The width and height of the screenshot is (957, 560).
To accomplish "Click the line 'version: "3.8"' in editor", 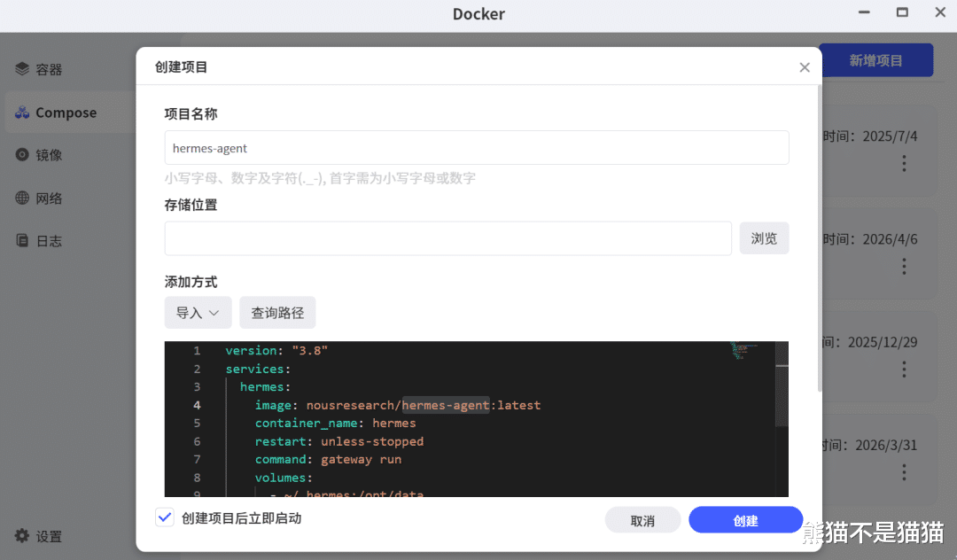I will 276,351.
